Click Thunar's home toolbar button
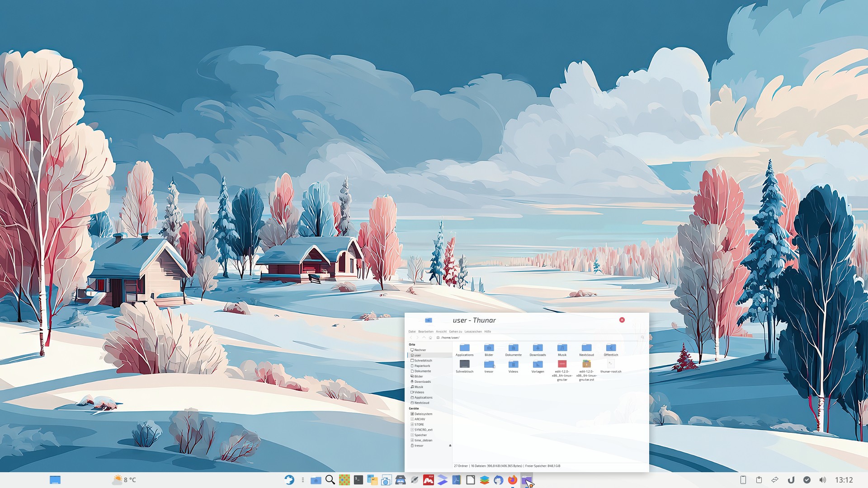 point(430,338)
